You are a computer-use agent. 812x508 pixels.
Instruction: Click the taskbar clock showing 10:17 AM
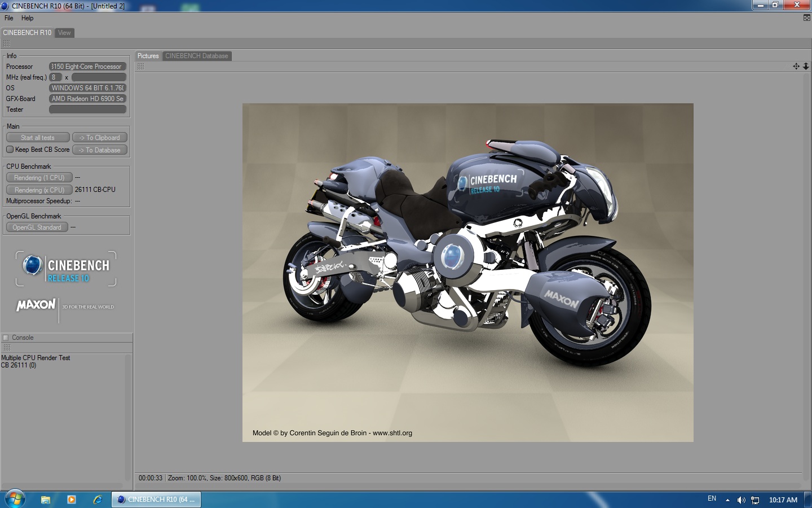(783, 500)
